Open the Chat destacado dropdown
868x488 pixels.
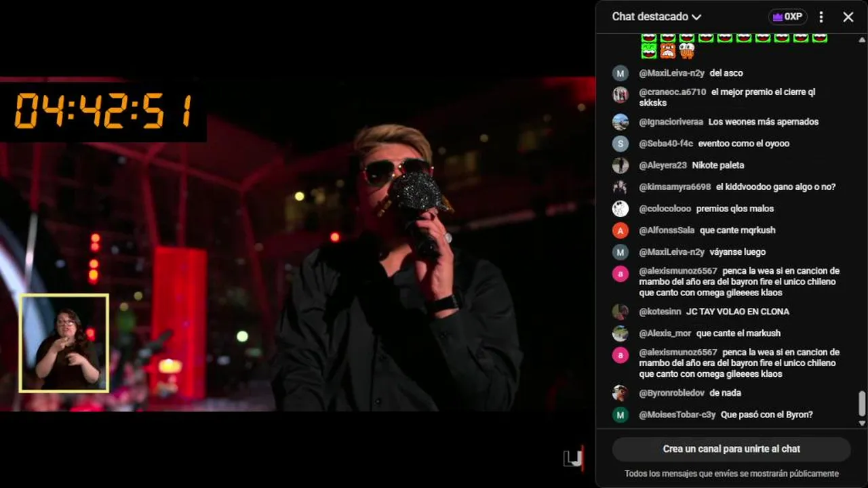click(656, 16)
